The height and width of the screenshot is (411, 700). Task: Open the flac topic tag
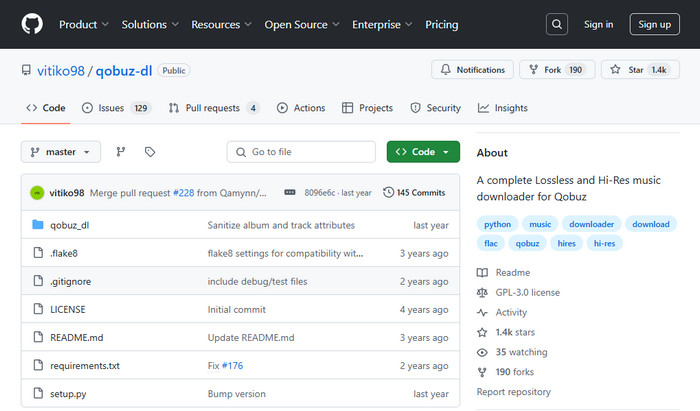(x=491, y=243)
